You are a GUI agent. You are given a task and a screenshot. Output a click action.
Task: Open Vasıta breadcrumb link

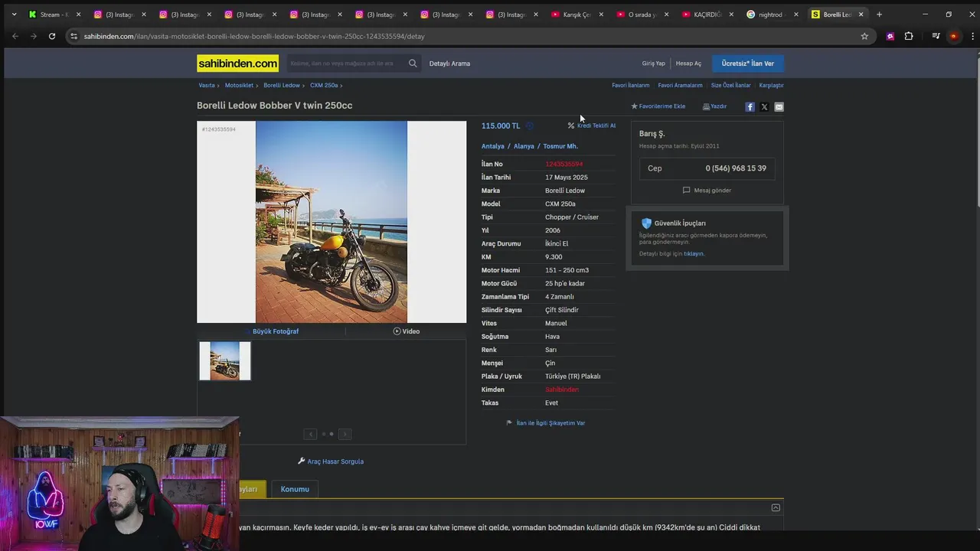(207, 86)
